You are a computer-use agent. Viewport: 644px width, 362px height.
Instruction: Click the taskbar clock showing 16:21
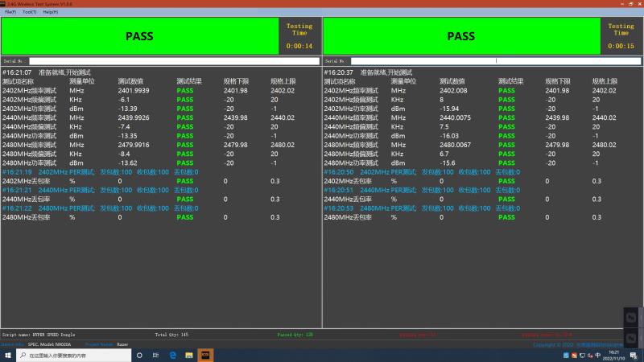point(613,355)
